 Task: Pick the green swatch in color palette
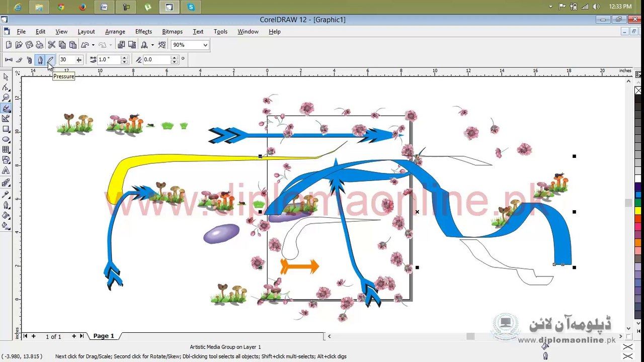tap(638, 203)
